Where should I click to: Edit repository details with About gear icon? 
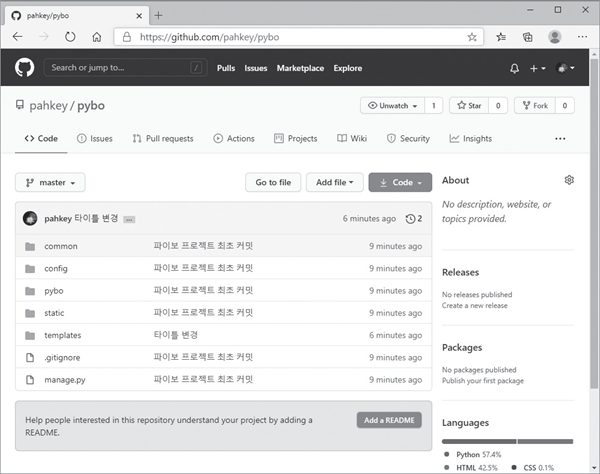pos(569,180)
